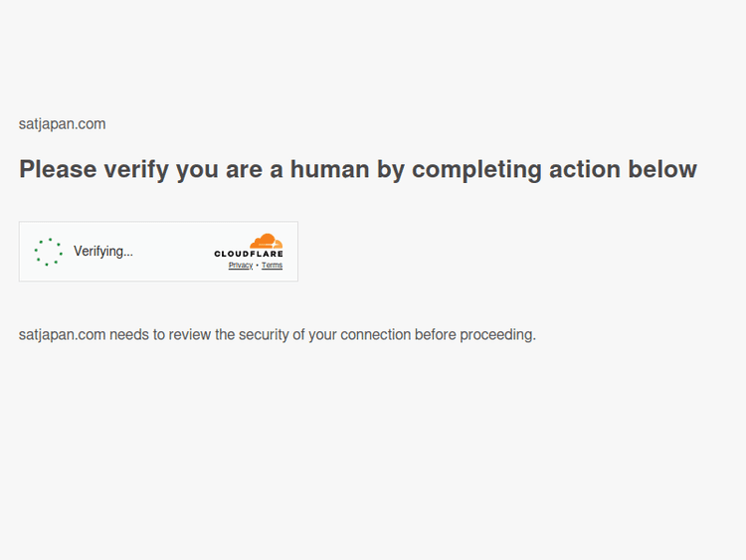This screenshot has height=560, width=746.
Task: Click the dot separator between Privacy and Terms
Action: coord(258,266)
